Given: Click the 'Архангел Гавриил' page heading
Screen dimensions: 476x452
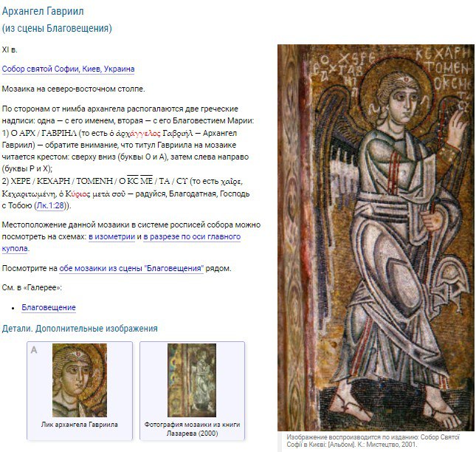Looking at the screenshot, I should coord(43,11).
